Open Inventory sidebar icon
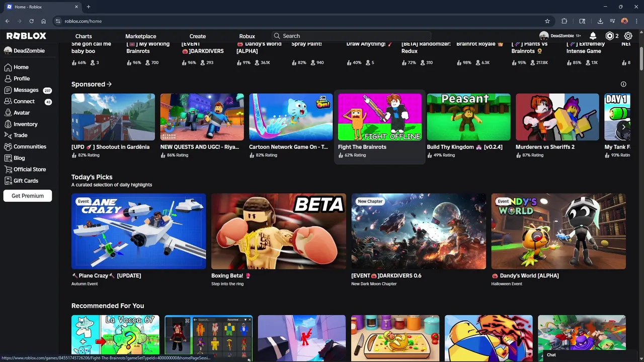 coord(8,124)
